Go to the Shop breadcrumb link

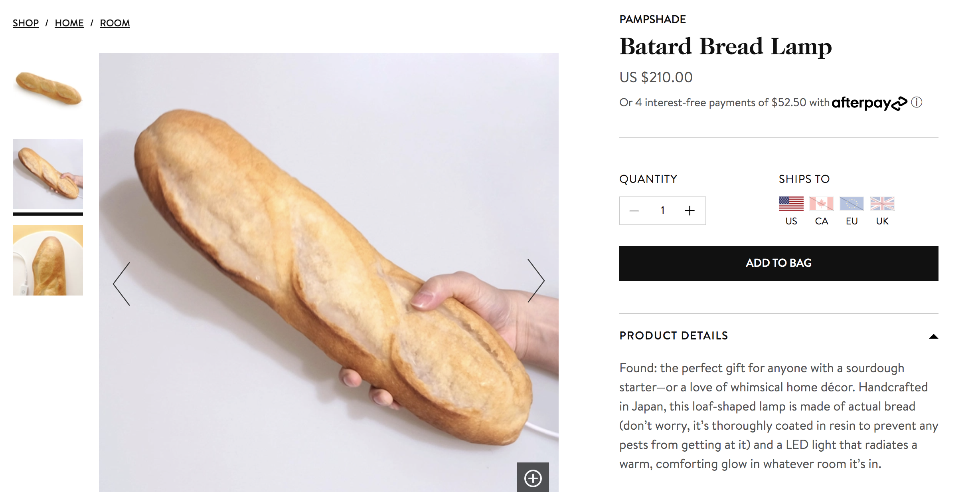[26, 23]
